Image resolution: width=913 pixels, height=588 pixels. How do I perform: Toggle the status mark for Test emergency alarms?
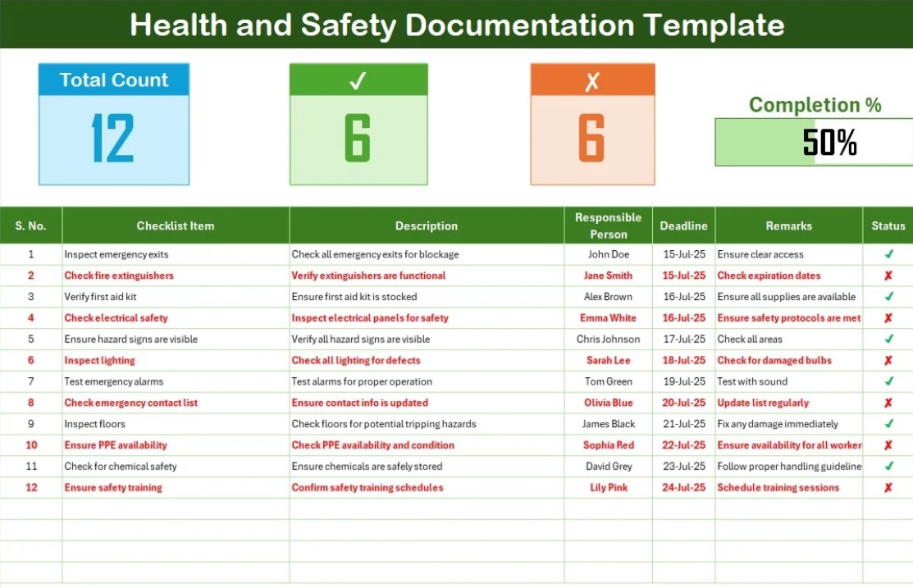[x=888, y=381]
